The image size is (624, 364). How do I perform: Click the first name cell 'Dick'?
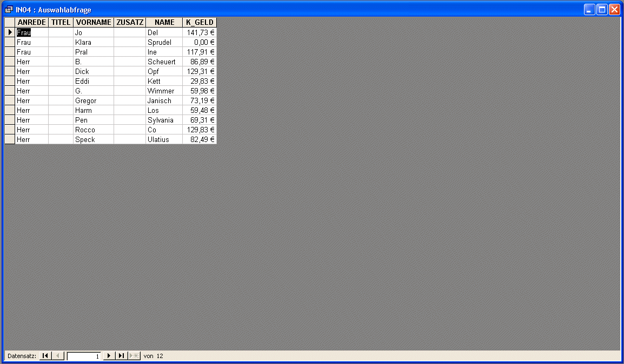(x=94, y=71)
